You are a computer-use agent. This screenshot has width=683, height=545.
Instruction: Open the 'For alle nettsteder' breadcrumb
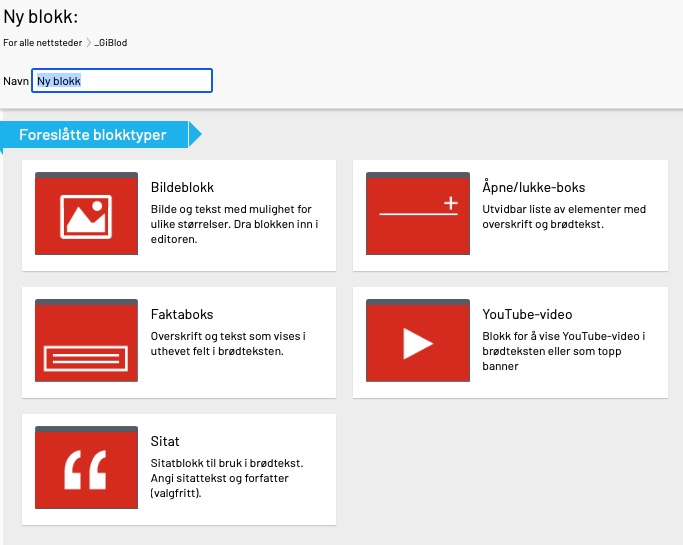point(42,43)
